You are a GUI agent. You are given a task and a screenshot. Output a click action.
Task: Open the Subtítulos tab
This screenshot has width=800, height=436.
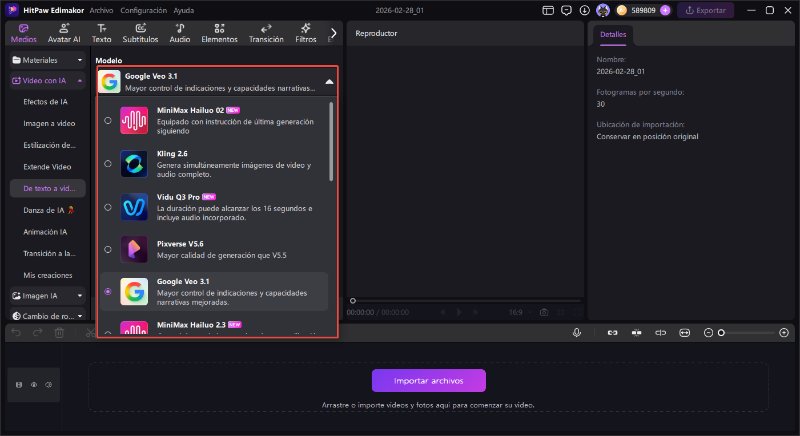140,33
